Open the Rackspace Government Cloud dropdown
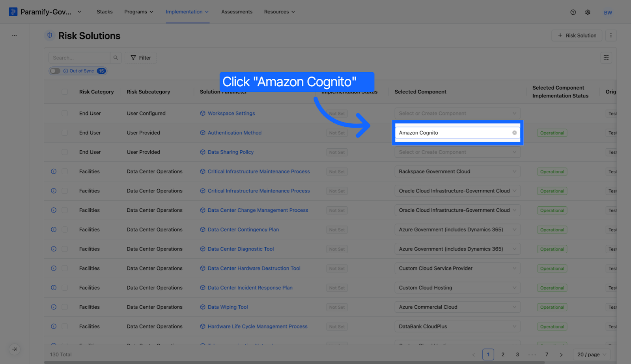This screenshot has width=631, height=364. (x=457, y=172)
